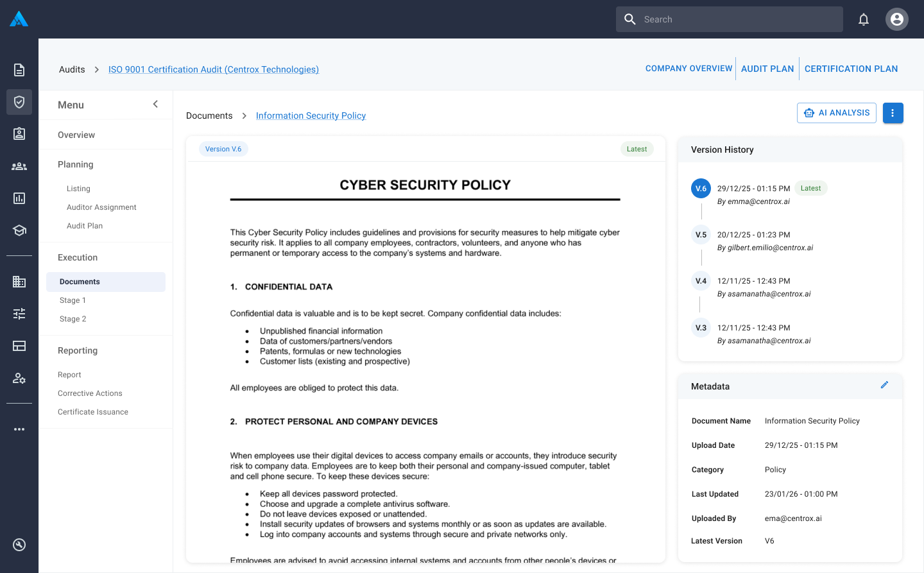Select version V.6 in history
The image size is (924, 573).
[701, 188]
